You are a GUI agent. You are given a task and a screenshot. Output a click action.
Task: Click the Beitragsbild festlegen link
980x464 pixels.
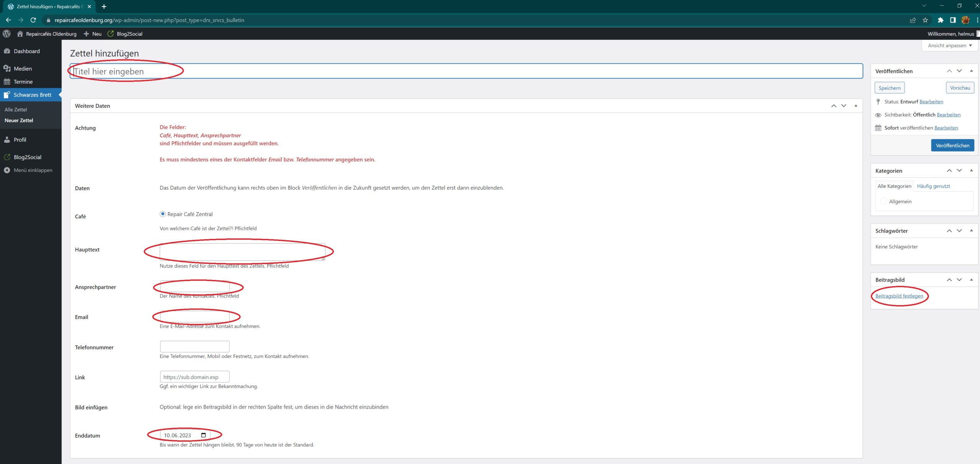pos(899,296)
